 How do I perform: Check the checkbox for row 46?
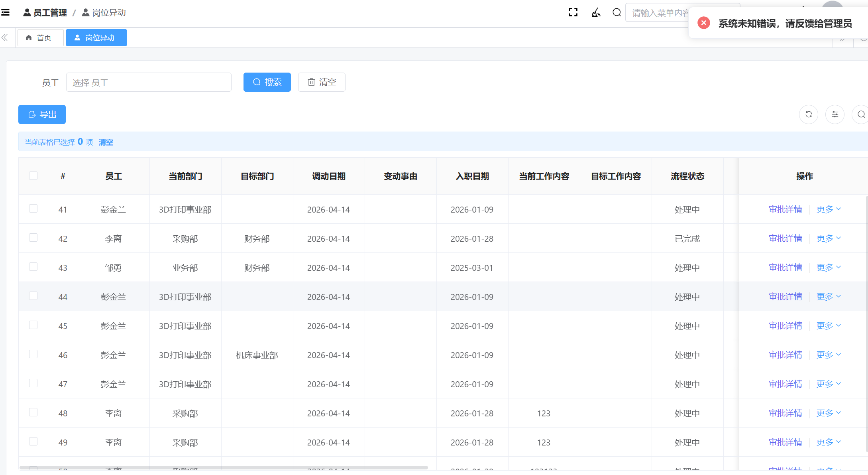(x=33, y=354)
